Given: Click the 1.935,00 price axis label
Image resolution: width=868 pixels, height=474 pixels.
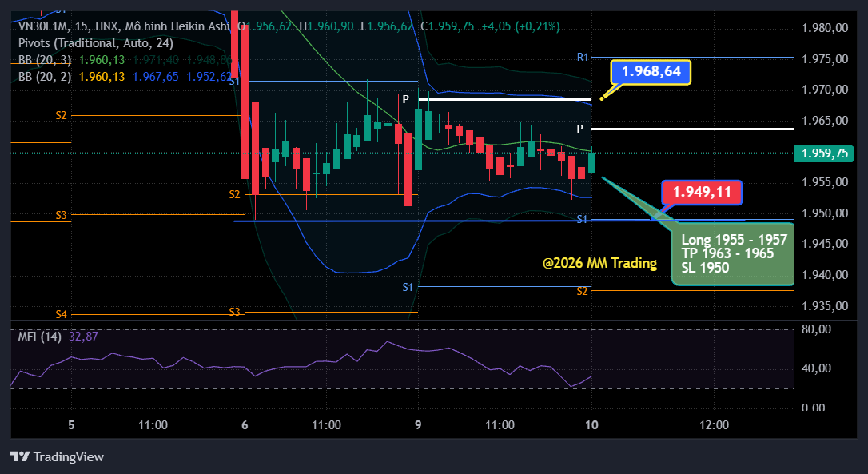Looking at the screenshot, I should pyautogui.click(x=825, y=305).
